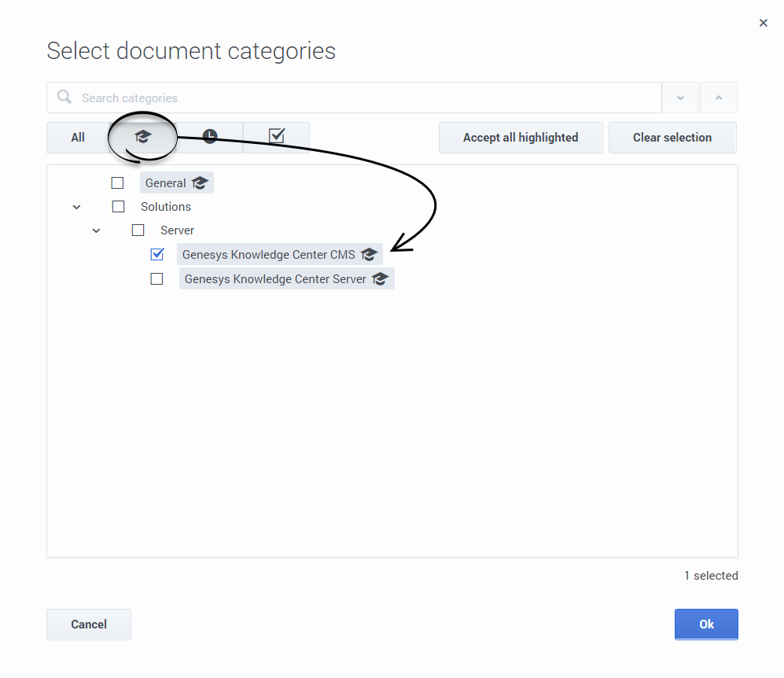Check Genesys Knowledge Center Server checkbox
The height and width of the screenshot is (678, 784).
[157, 278]
